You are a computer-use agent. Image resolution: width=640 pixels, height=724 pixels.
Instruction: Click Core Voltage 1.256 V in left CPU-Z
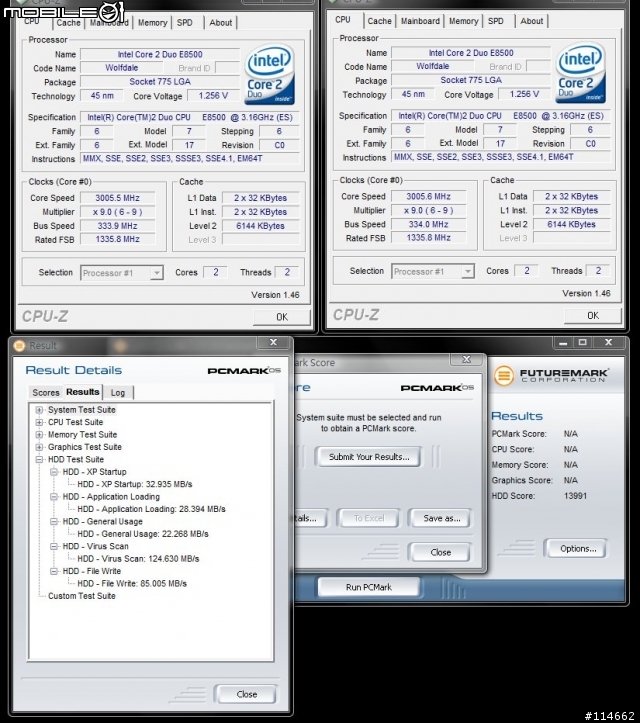(x=213, y=96)
